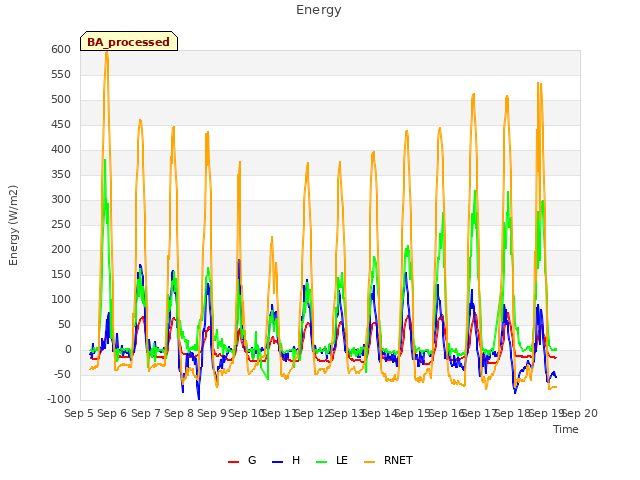The width and height of the screenshot is (640, 480).
Task: Click the 250 y-axis tick label
Action: coord(61,225)
